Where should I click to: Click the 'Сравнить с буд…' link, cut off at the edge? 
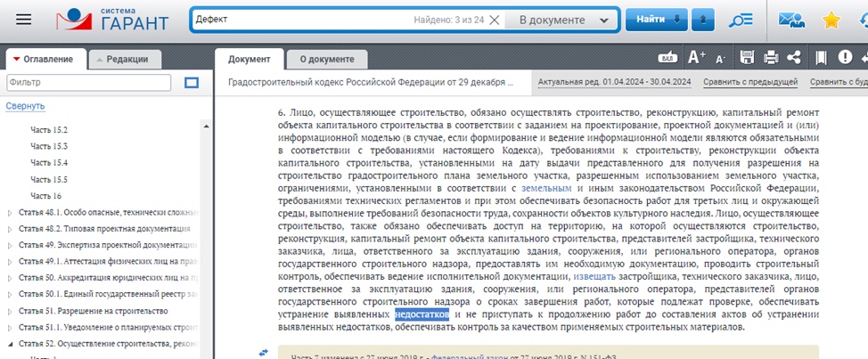click(x=839, y=83)
